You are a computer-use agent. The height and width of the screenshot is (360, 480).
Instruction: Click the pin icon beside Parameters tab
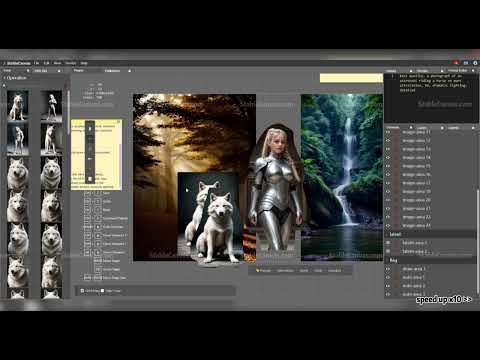[129, 71]
